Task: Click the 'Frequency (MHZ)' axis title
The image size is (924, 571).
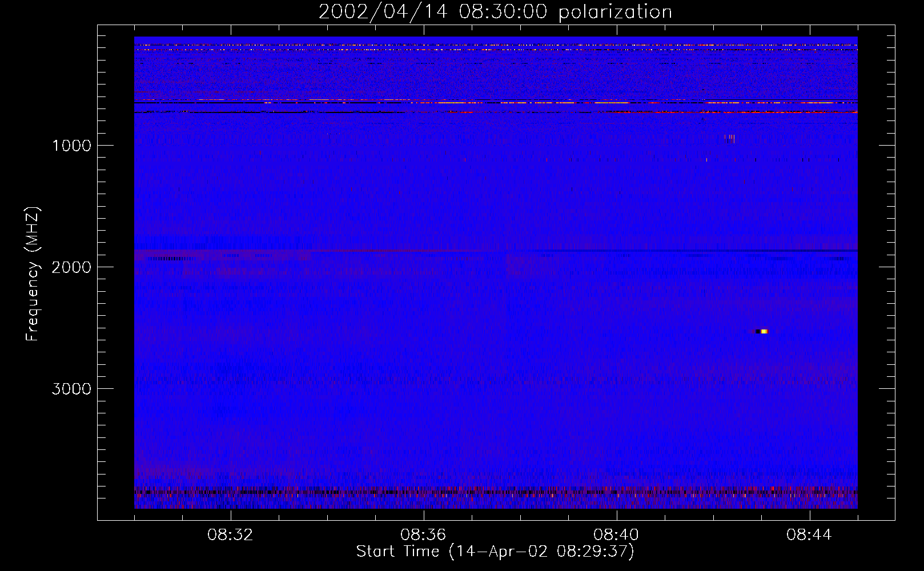Action: (32, 274)
